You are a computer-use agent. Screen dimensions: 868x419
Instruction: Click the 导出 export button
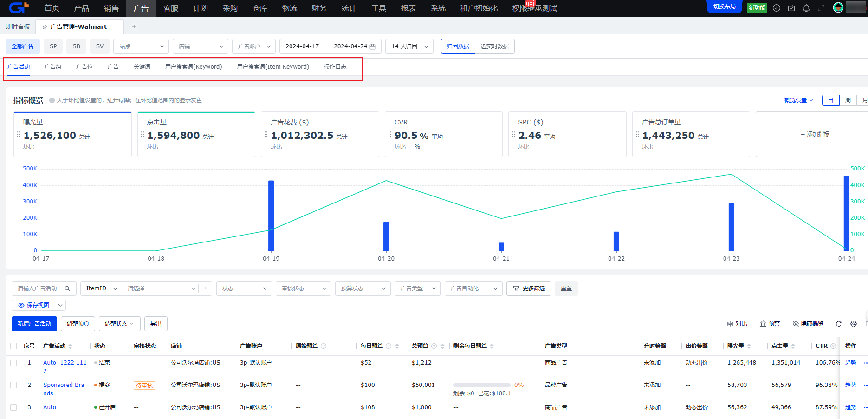pyautogui.click(x=156, y=324)
